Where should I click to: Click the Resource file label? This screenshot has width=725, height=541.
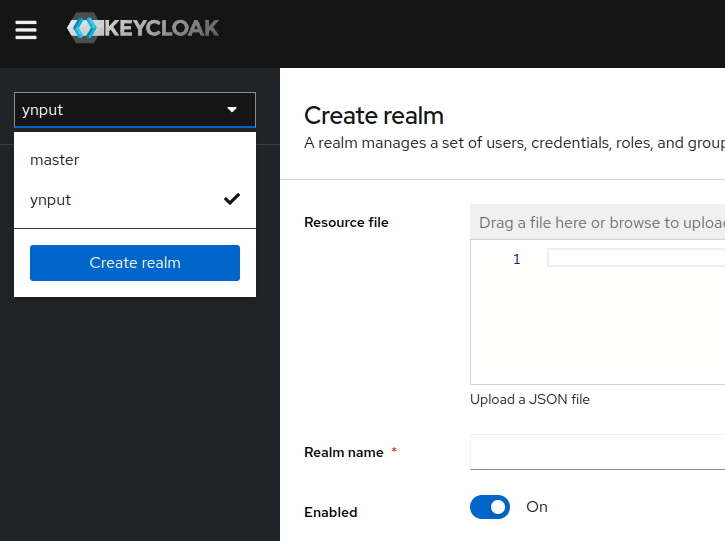346,222
